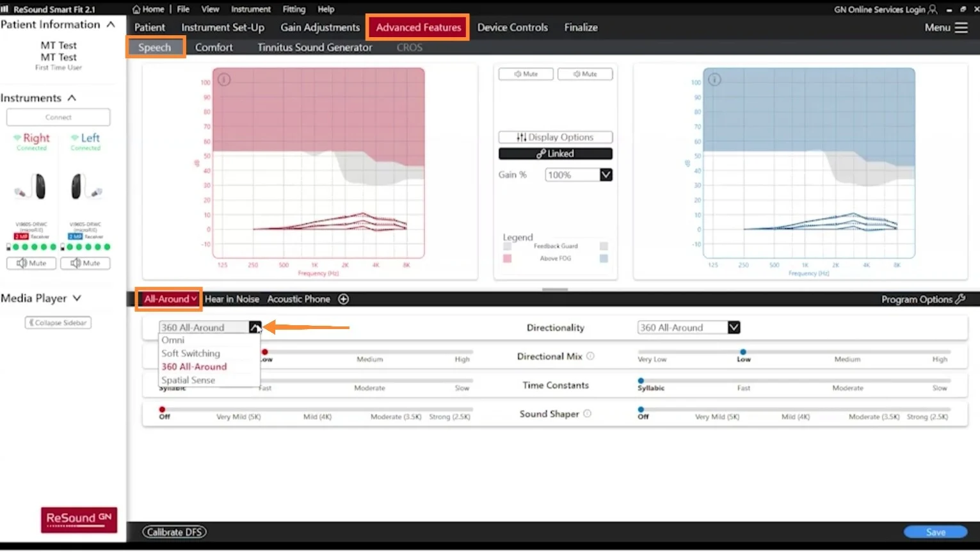Select the left hearing instrument image
Image resolution: width=980 pixels, height=555 pixels.
pos(86,187)
